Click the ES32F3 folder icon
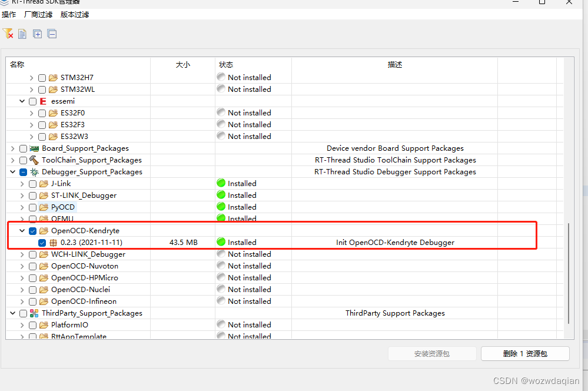The height and width of the screenshot is (391, 588). [53, 125]
